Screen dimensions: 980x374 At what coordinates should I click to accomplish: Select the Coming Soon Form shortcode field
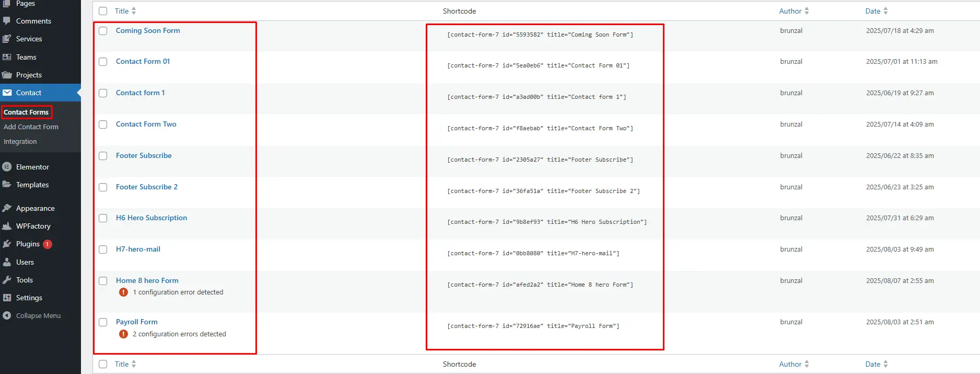pyautogui.click(x=540, y=35)
